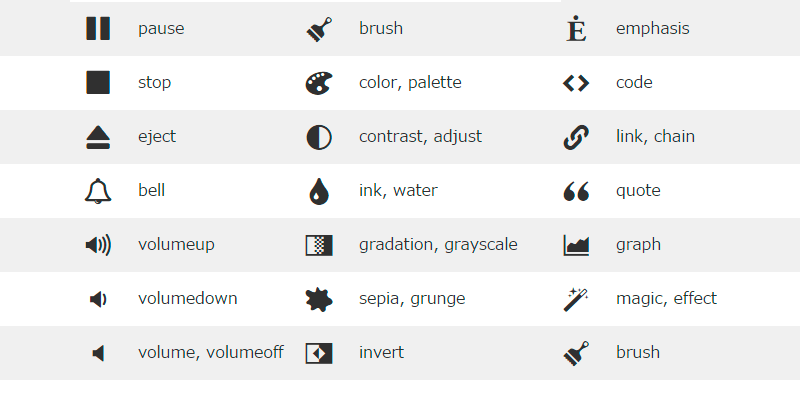Image resolution: width=800 pixels, height=400 pixels.
Task: Select the emphasis dotted E icon
Action: tap(575, 29)
